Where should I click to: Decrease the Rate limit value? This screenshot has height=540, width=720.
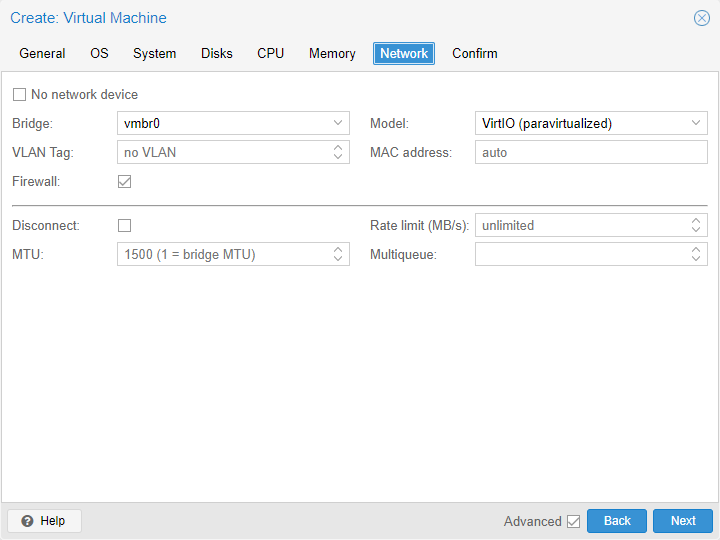pos(696,230)
